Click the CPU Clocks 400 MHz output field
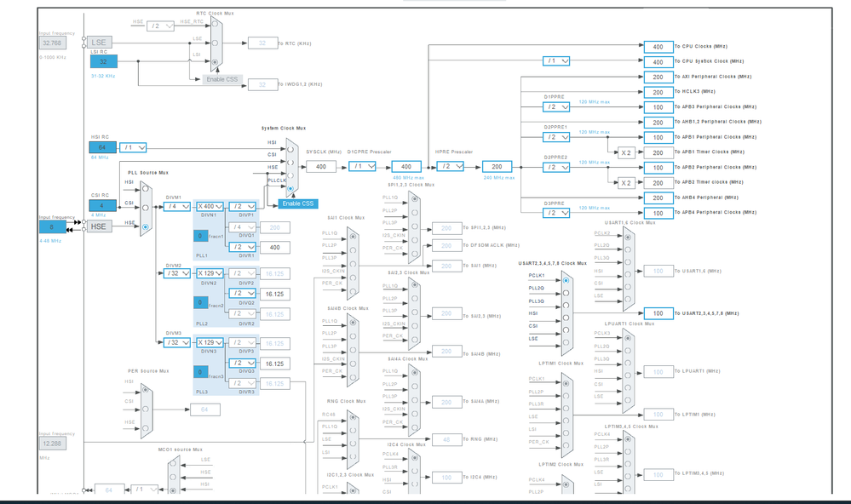The image size is (851, 504). [658, 47]
